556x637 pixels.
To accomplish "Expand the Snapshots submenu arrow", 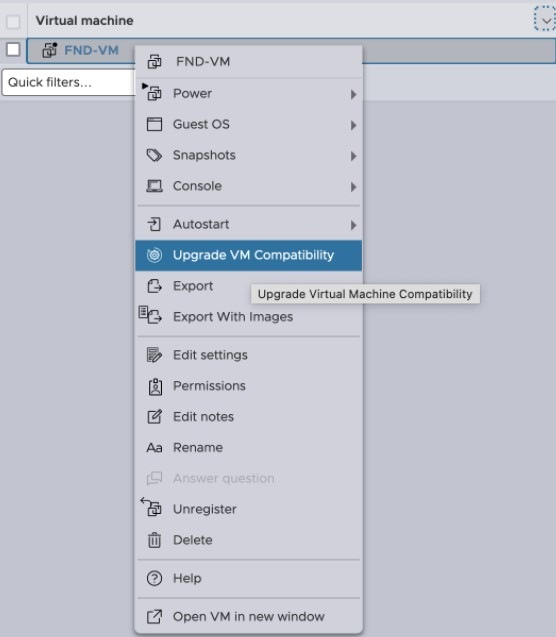I will tap(353, 156).
